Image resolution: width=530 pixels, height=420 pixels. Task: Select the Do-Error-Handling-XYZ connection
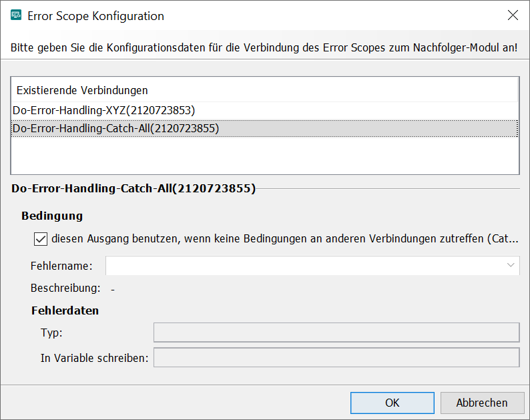click(103, 110)
